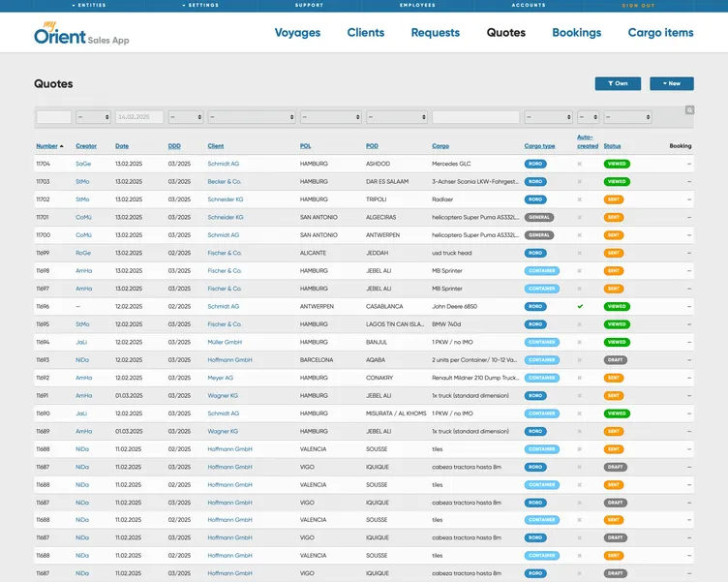This screenshot has width=728, height=582.
Task: Open client Meyer AG in row 11692
Action: (x=221, y=378)
